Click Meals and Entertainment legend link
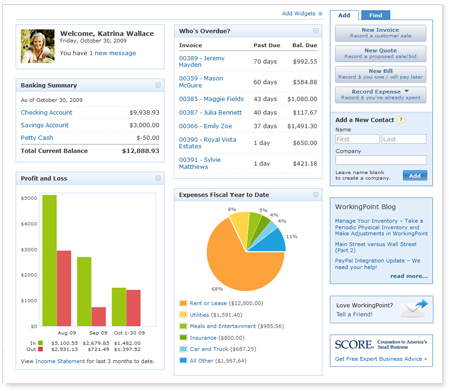The width and height of the screenshot is (449, 391). click(223, 326)
